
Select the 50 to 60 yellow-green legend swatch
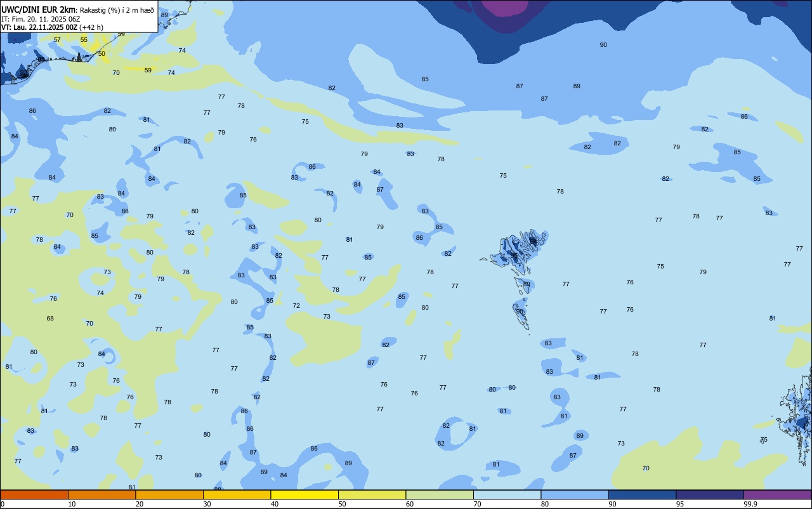click(372, 494)
